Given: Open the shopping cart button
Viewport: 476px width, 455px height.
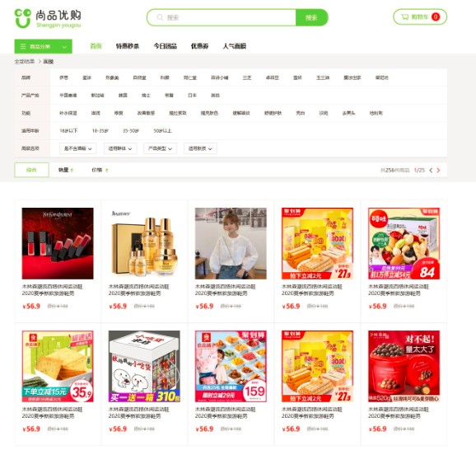Looking at the screenshot, I should pos(420,16).
